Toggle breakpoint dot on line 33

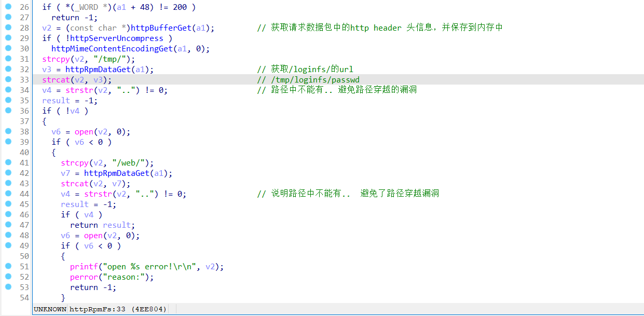pos(8,79)
